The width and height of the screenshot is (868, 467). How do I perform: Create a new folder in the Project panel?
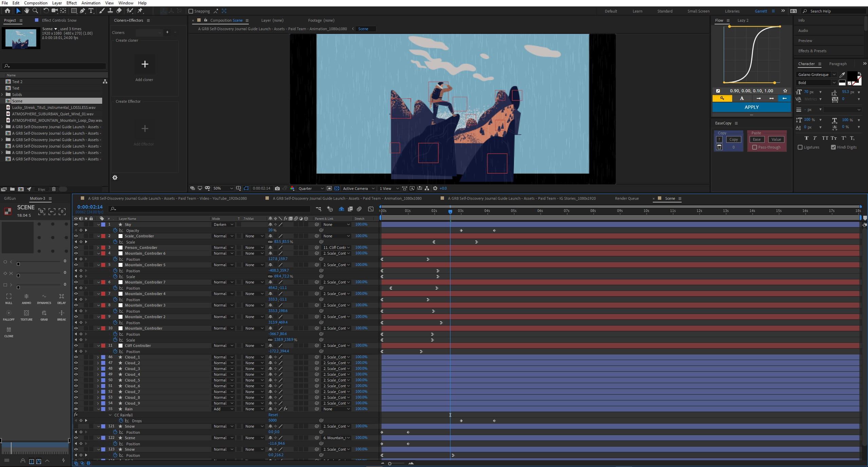tap(12, 189)
